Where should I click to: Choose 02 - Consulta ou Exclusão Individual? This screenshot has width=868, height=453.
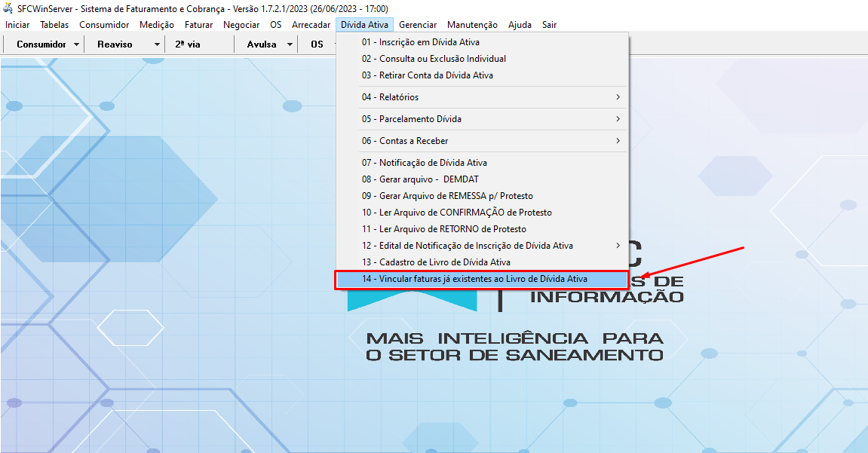(x=434, y=59)
